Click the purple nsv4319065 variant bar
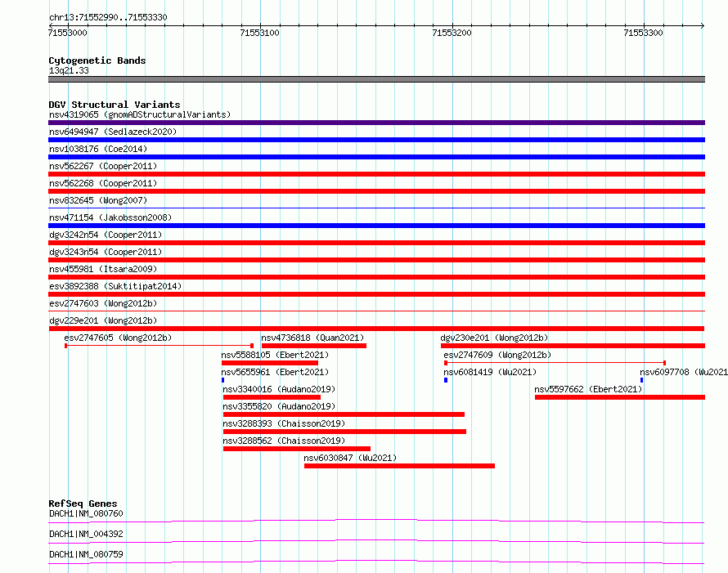The width and height of the screenshot is (728, 573). tap(376, 123)
